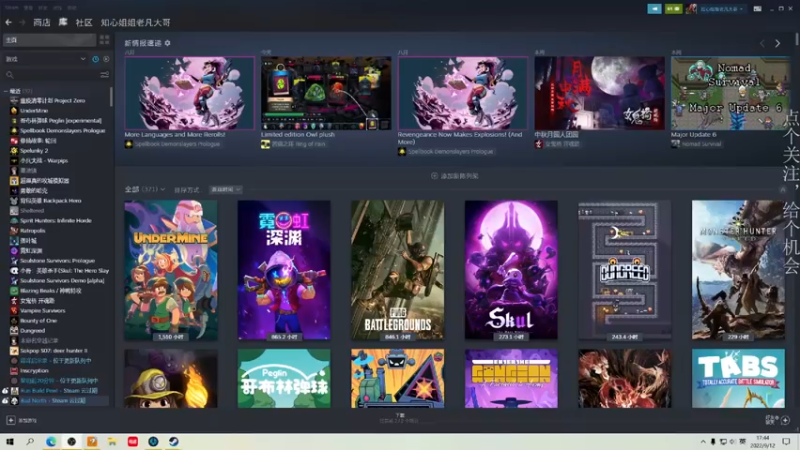Open the 库 library tab

[x=63, y=22]
